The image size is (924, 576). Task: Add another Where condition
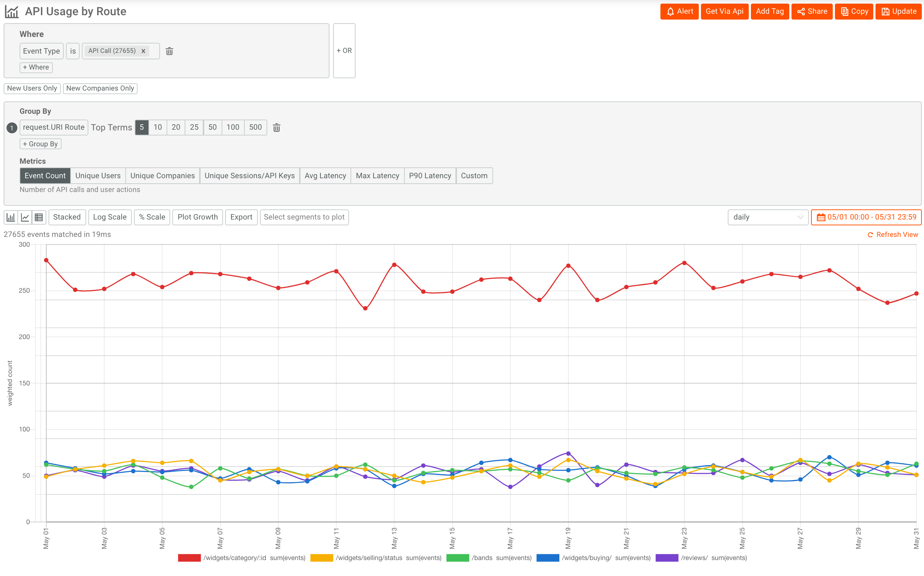pos(36,67)
